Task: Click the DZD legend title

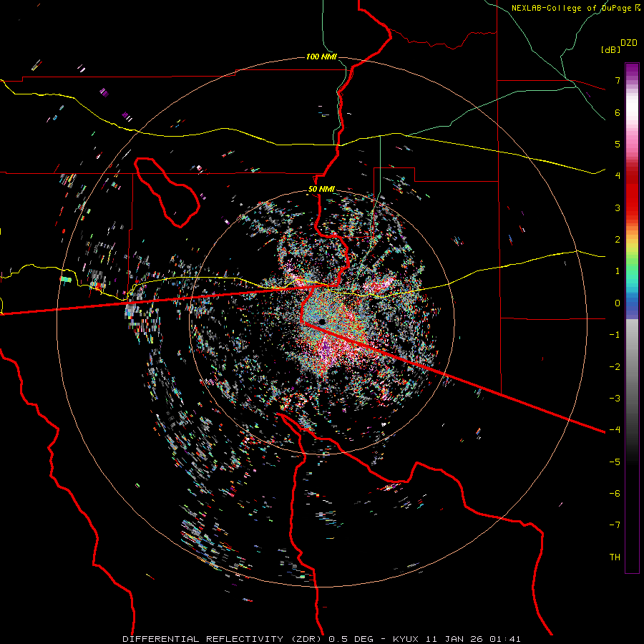Action: (629, 43)
